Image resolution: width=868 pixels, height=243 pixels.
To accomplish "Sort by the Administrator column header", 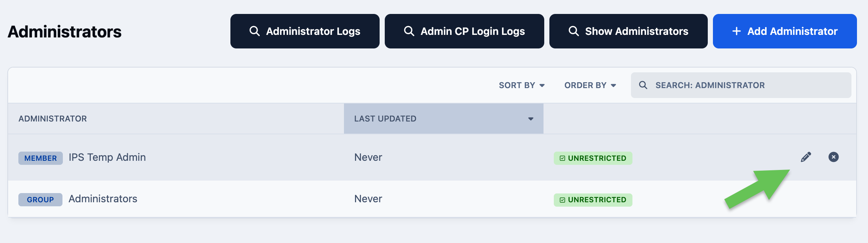I will pos(53,119).
